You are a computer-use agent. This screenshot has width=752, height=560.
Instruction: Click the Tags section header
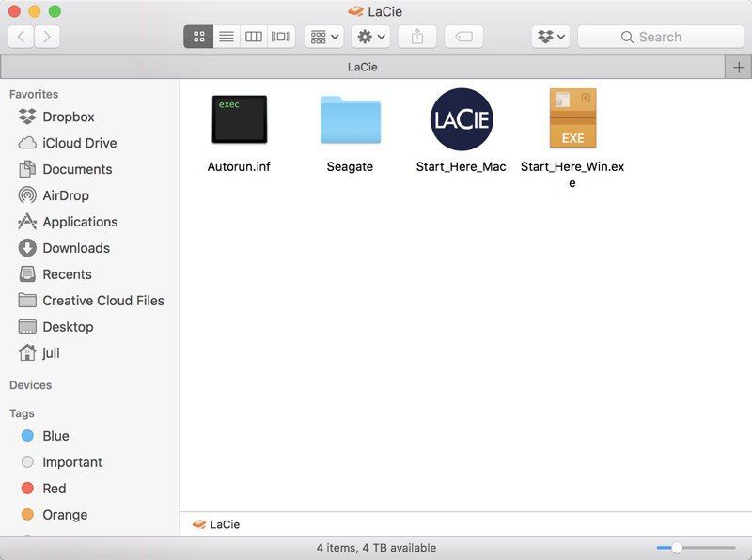click(x=22, y=413)
